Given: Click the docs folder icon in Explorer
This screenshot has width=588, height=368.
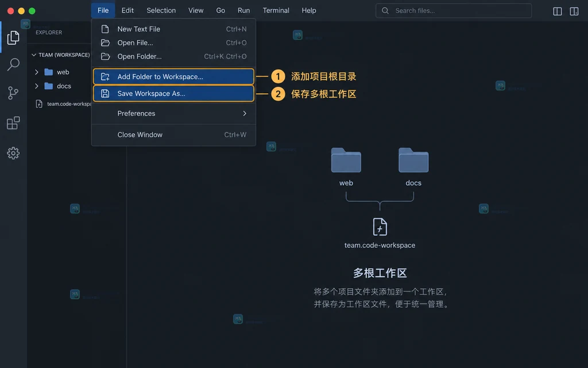Looking at the screenshot, I should (48, 86).
